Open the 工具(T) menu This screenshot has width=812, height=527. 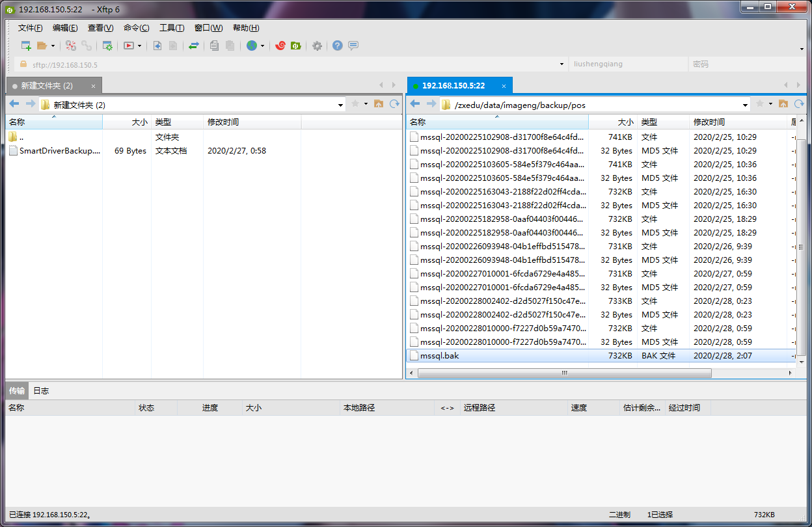point(172,28)
